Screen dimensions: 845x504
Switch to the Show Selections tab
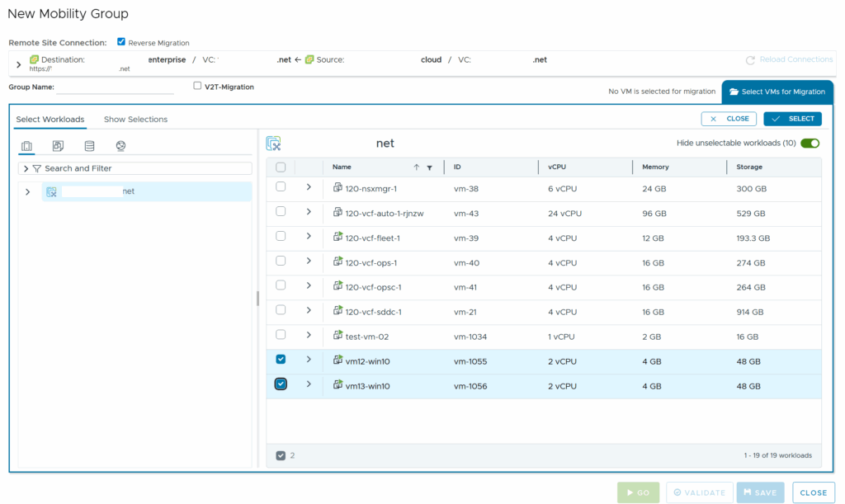click(x=135, y=120)
